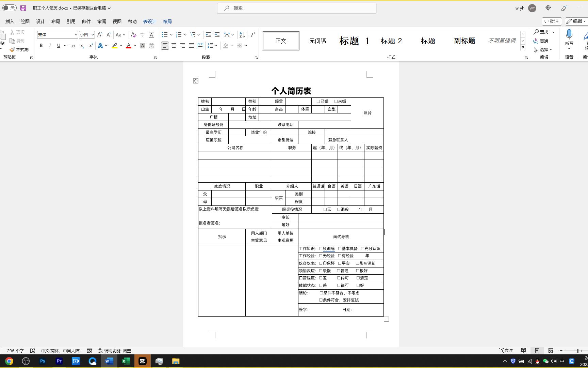Open the 邮件 ribbon tab
Viewport: 588px width, 368px height.
pos(86,21)
